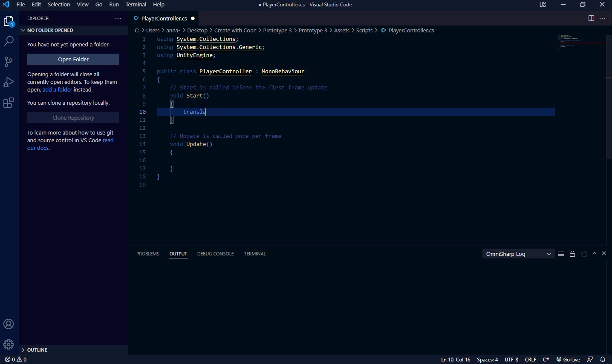Click the errors and warnings status indicator

[x=16, y=359]
